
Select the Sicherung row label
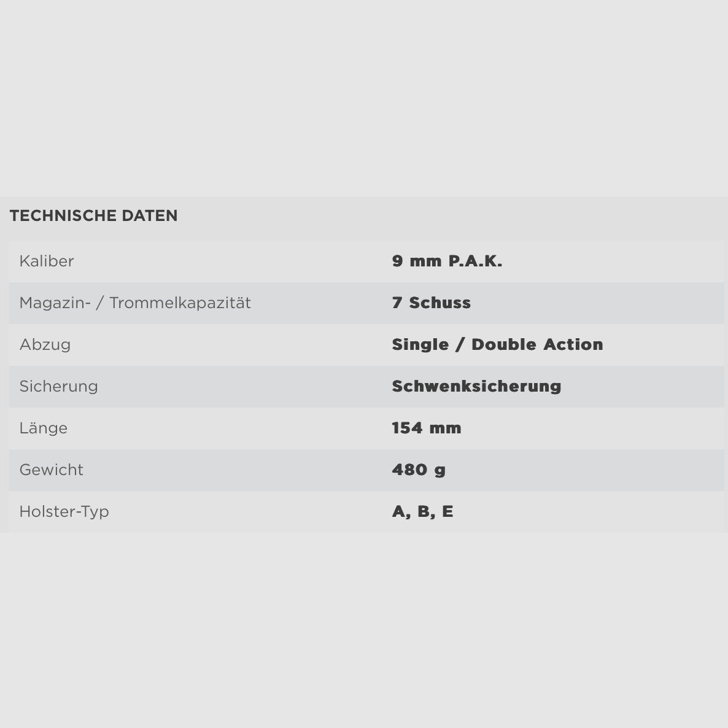58,387
